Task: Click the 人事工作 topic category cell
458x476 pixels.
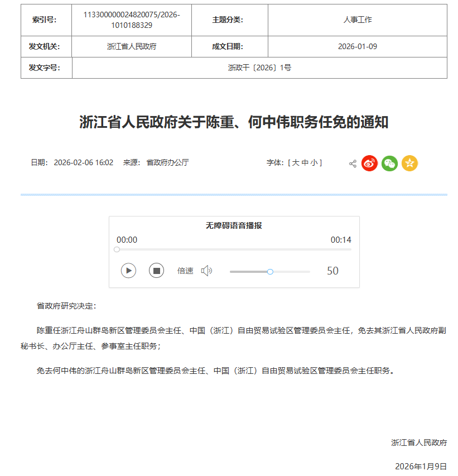Action: 358,20
